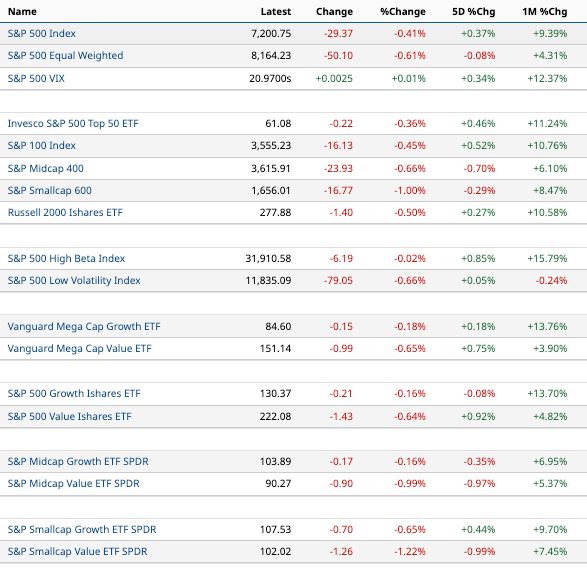The width and height of the screenshot is (587, 576).
Task: Select the 5D change +0.85%
Action: pyautogui.click(x=478, y=258)
